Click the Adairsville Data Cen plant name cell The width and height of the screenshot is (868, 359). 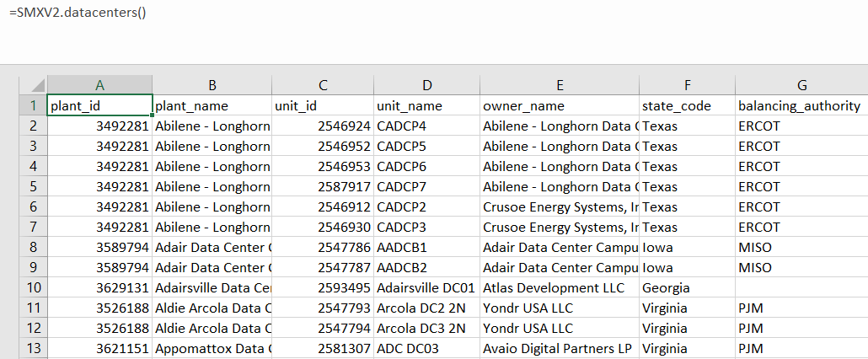pyautogui.click(x=212, y=287)
